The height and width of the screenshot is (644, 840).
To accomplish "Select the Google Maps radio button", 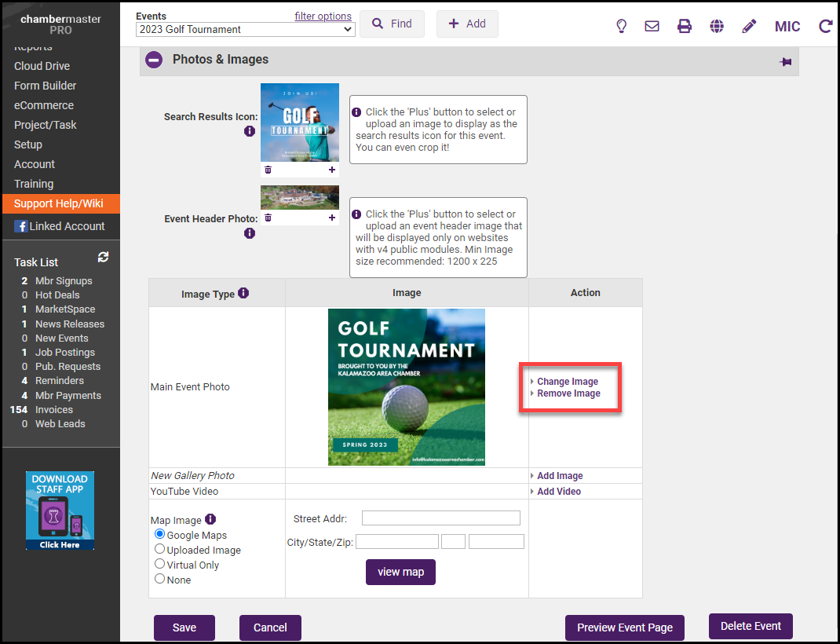I will pyautogui.click(x=160, y=535).
